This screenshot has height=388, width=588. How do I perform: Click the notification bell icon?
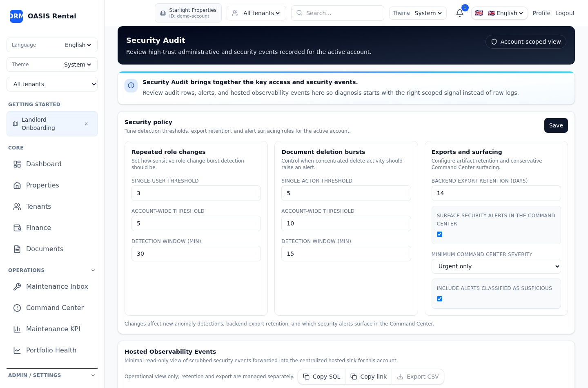(459, 13)
